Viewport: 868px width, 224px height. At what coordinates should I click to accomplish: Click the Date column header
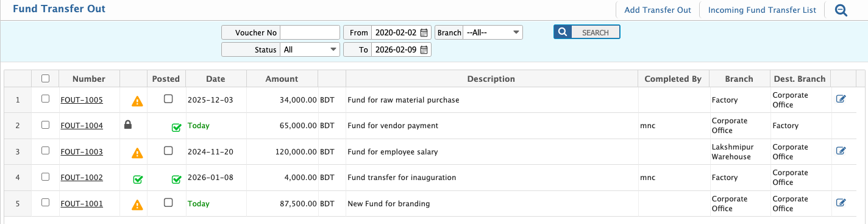(216, 79)
